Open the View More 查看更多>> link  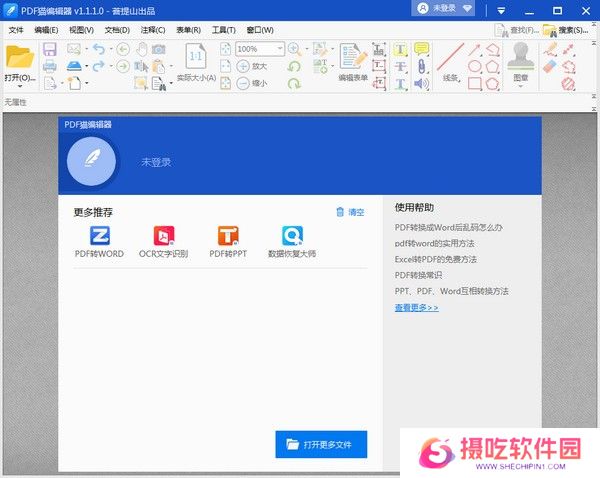[x=416, y=307]
